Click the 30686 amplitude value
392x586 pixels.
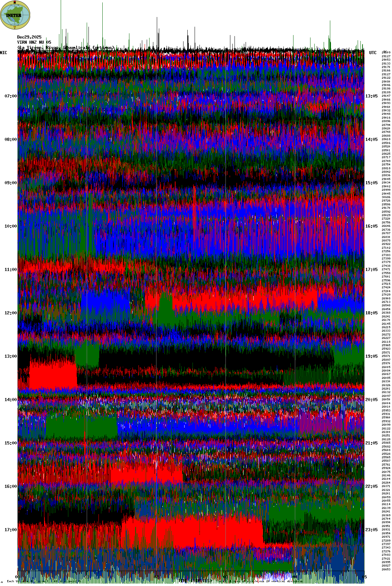coord(386,197)
